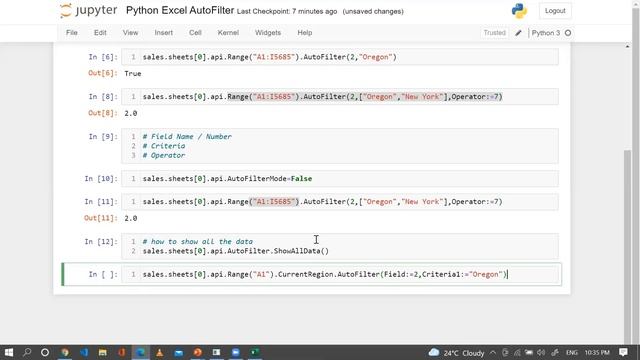Open Chrome from the taskbar
Viewport: 640px width, 360px height.
click(65, 352)
